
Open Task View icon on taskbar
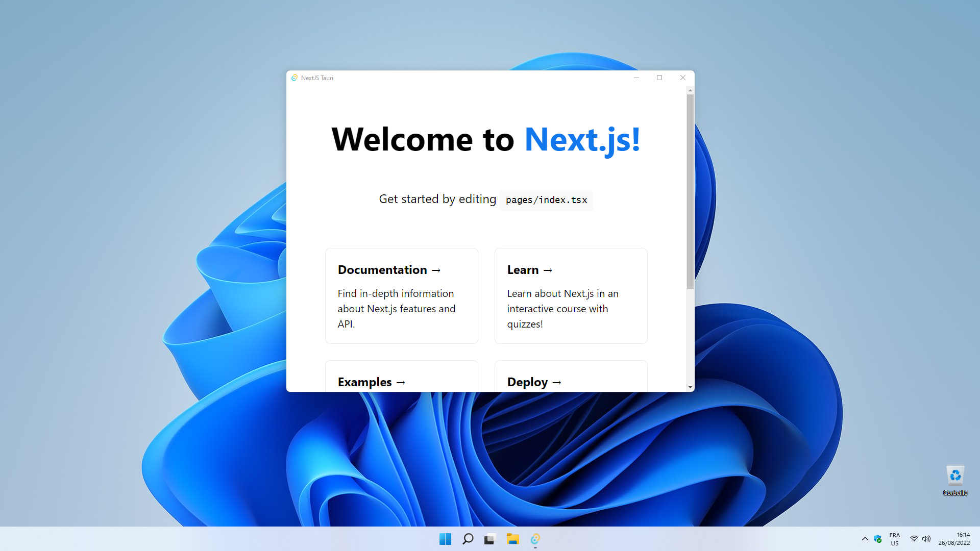489,539
